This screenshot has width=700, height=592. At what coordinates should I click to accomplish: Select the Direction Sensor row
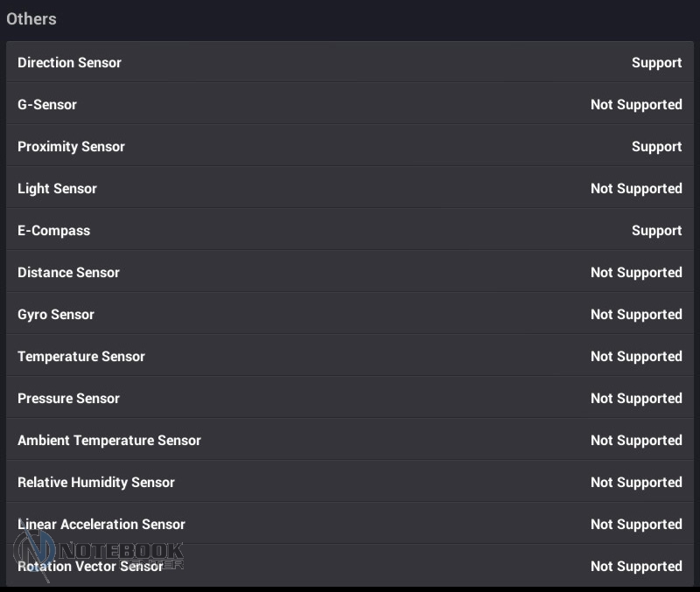[350, 62]
